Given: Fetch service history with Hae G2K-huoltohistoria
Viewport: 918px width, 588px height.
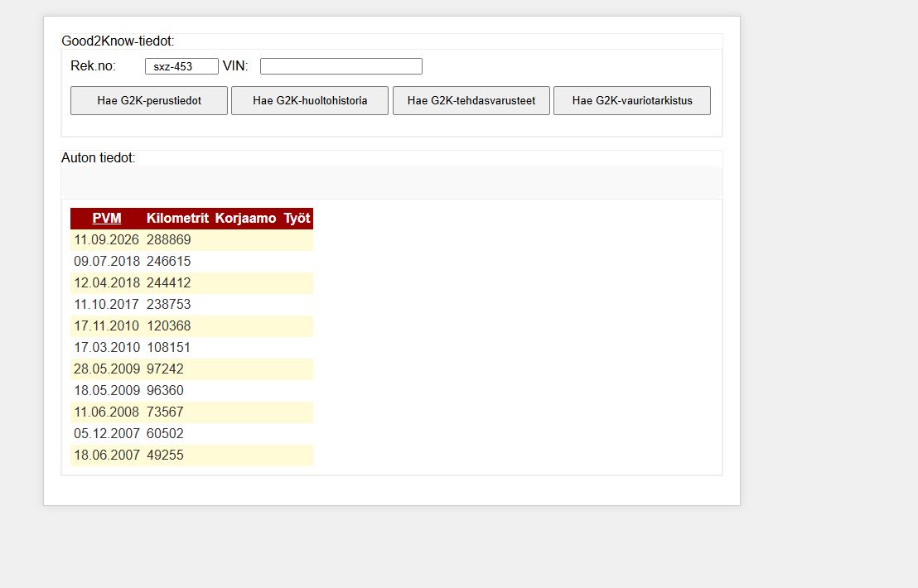Looking at the screenshot, I should (310, 101).
